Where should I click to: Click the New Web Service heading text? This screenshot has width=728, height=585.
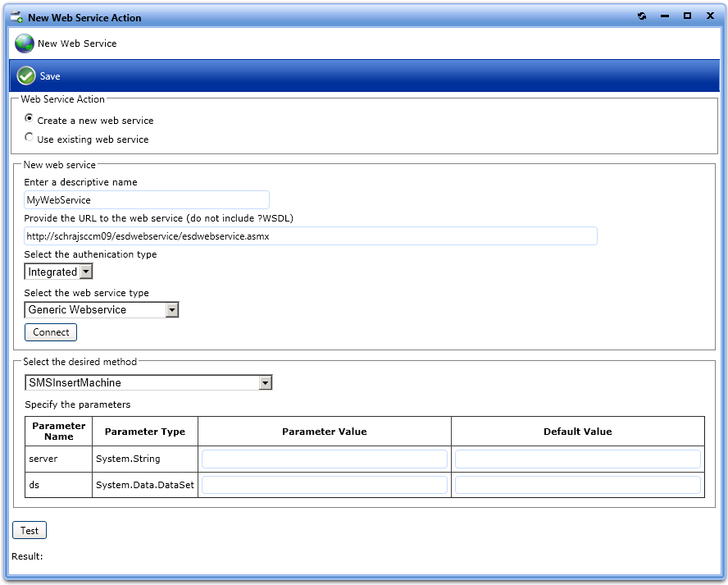pos(77,43)
